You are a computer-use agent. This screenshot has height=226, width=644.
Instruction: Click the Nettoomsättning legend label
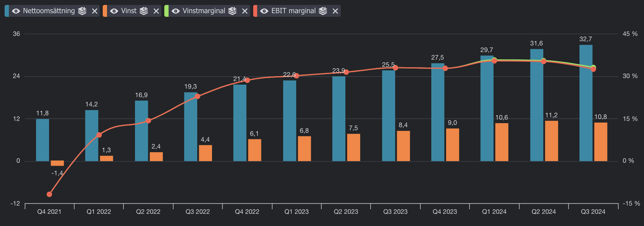pyautogui.click(x=49, y=11)
